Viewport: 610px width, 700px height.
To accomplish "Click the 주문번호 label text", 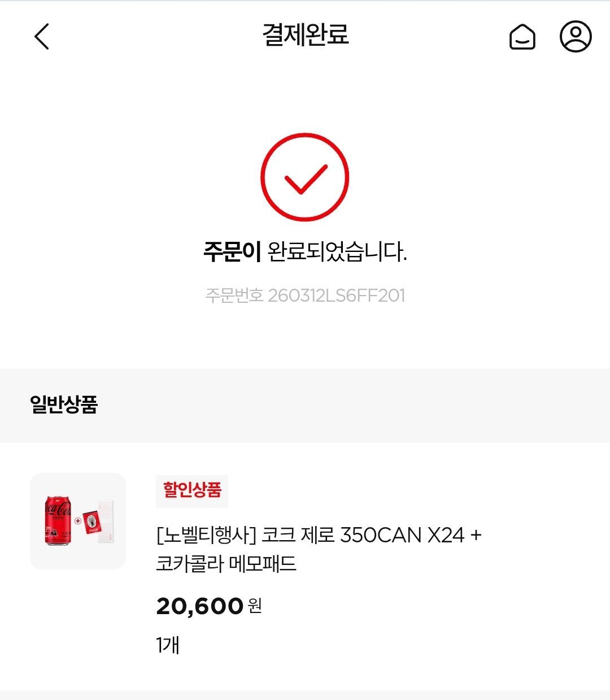I will click(234, 295).
